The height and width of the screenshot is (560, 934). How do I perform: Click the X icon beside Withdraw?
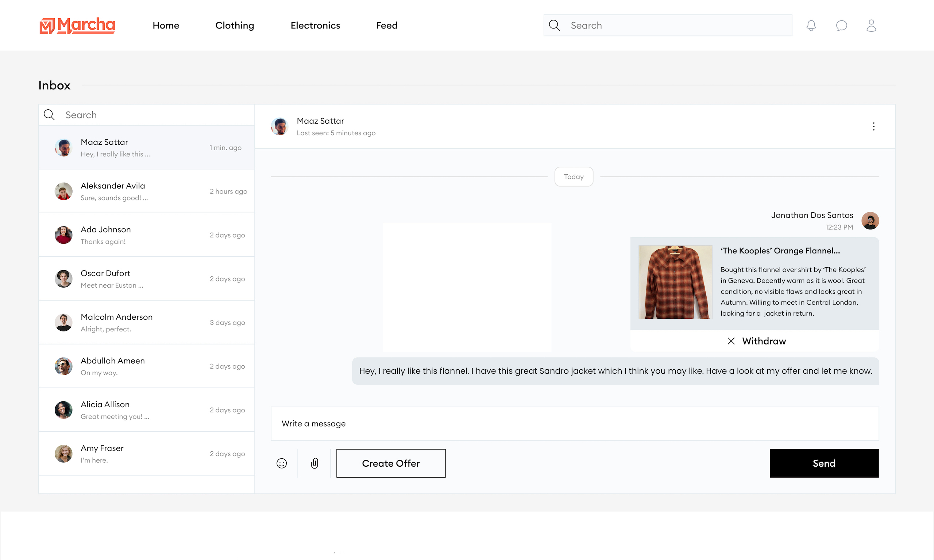(731, 341)
